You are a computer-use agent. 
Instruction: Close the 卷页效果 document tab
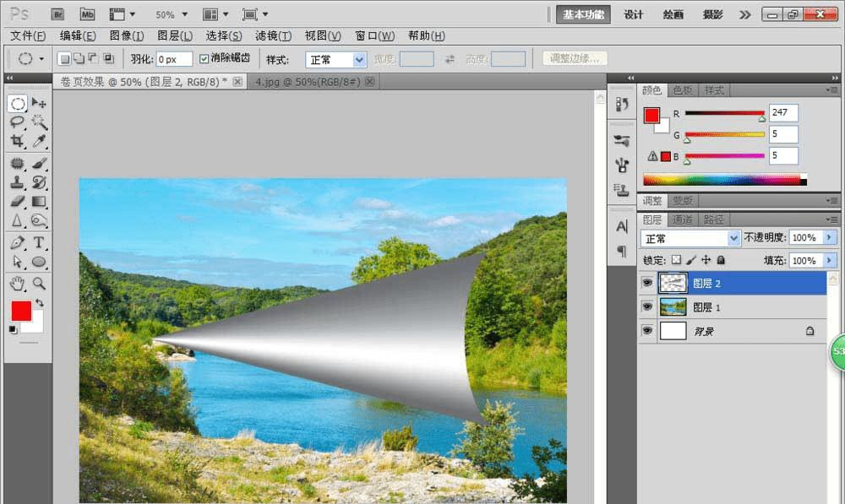coord(237,82)
